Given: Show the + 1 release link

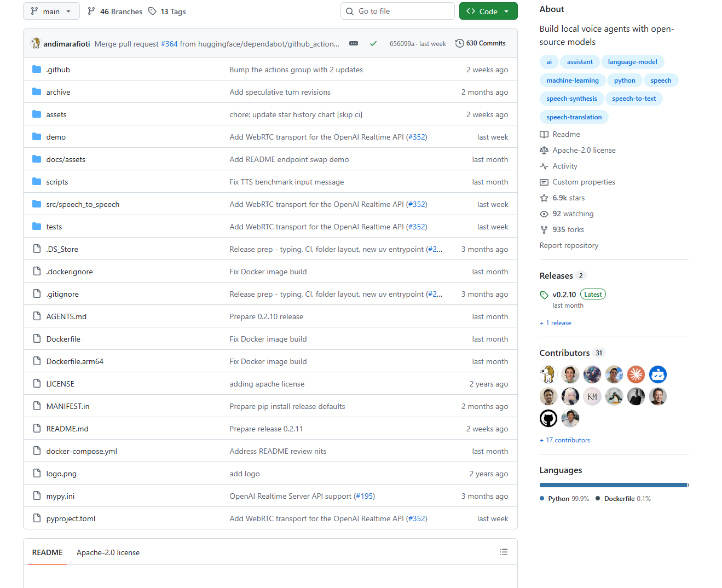Looking at the screenshot, I should pyautogui.click(x=556, y=323).
